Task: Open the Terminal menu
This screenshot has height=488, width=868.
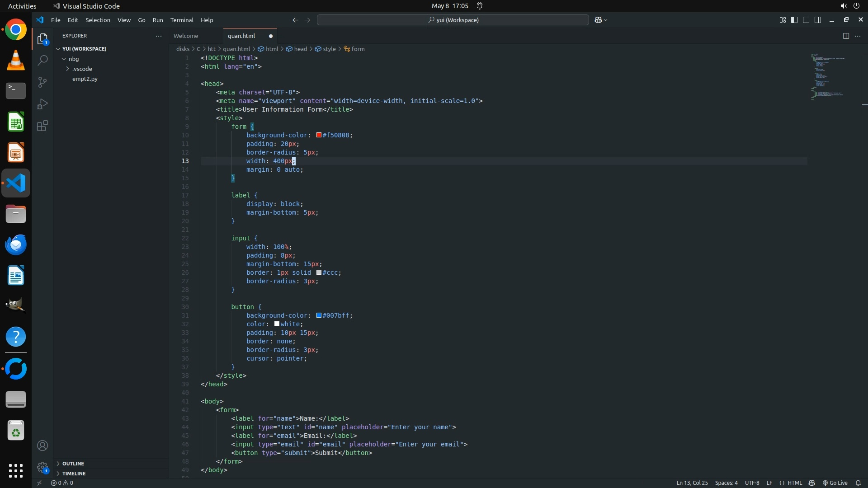Action: point(182,20)
